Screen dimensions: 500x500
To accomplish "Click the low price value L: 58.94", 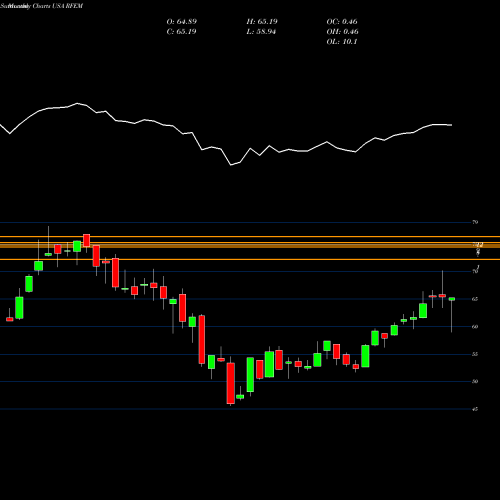I will [261, 32].
